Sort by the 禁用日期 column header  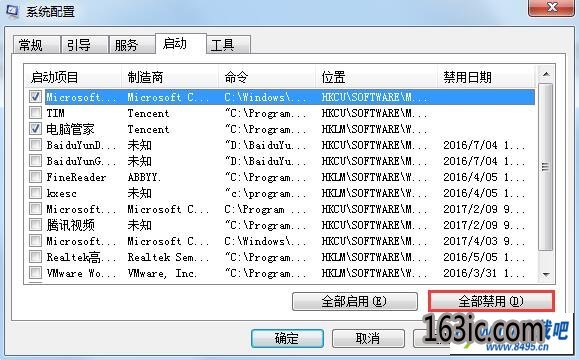pyautogui.click(x=486, y=77)
